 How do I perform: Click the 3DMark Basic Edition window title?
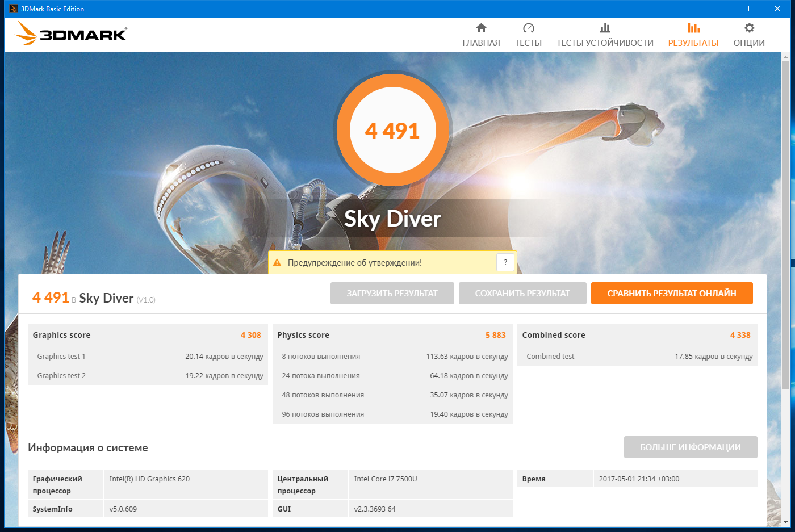click(x=52, y=9)
